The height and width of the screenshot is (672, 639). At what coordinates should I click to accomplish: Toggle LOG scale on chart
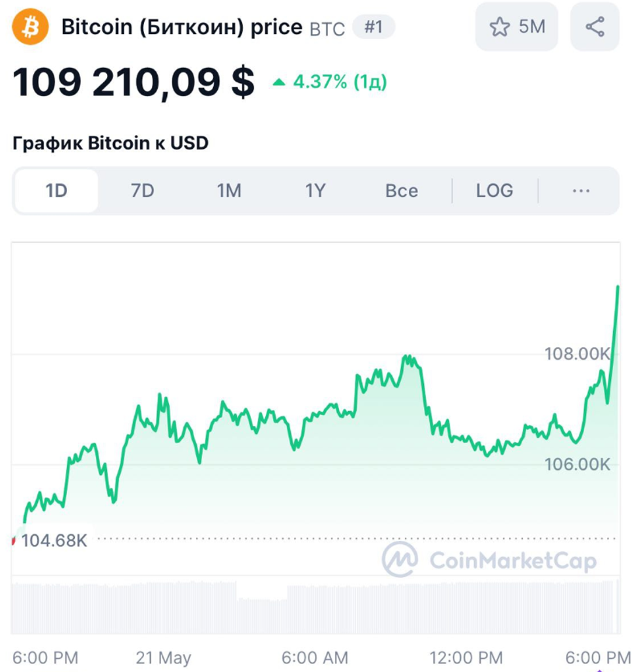click(x=494, y=191)
